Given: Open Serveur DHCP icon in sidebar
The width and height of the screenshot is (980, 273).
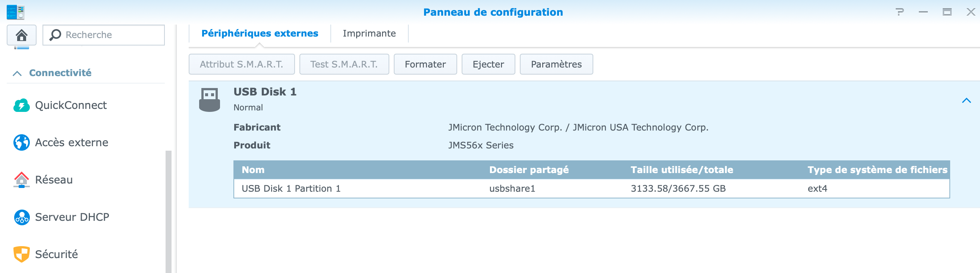Looking at the screenshot, I should pos(21,217).
